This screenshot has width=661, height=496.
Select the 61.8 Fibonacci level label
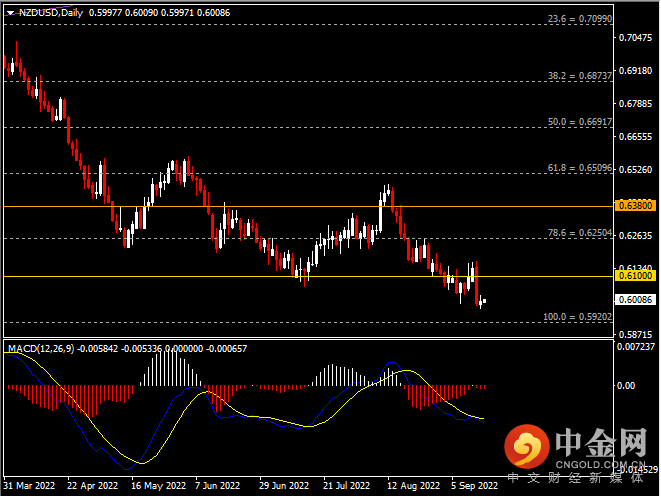(577, 168)
